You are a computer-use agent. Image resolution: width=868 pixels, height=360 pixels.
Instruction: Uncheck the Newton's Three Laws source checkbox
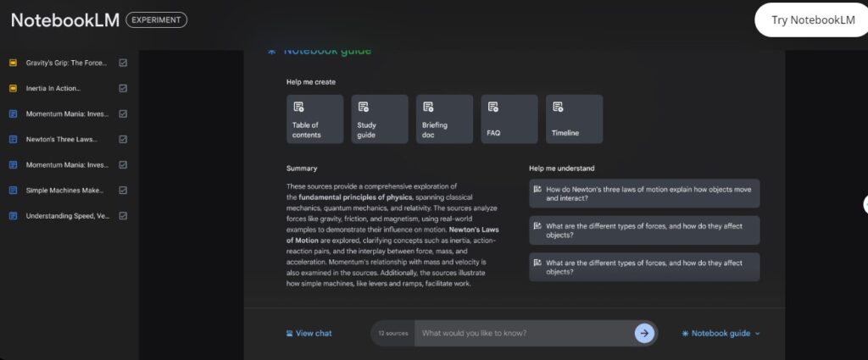pos(123,140)
